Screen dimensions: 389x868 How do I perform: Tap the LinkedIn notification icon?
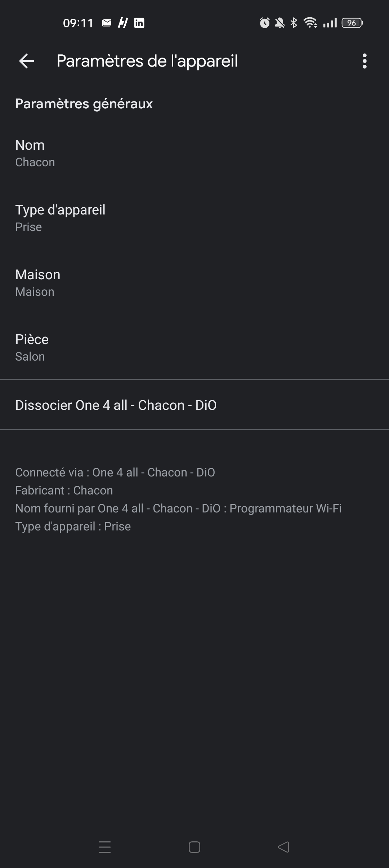click(139, 23)
